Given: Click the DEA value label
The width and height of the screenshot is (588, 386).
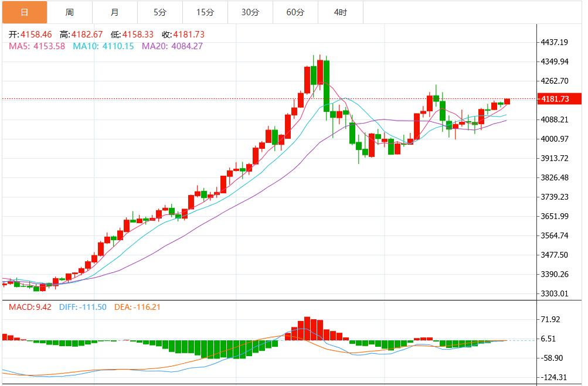Looking at the screenshot, I should pos(137,307).
